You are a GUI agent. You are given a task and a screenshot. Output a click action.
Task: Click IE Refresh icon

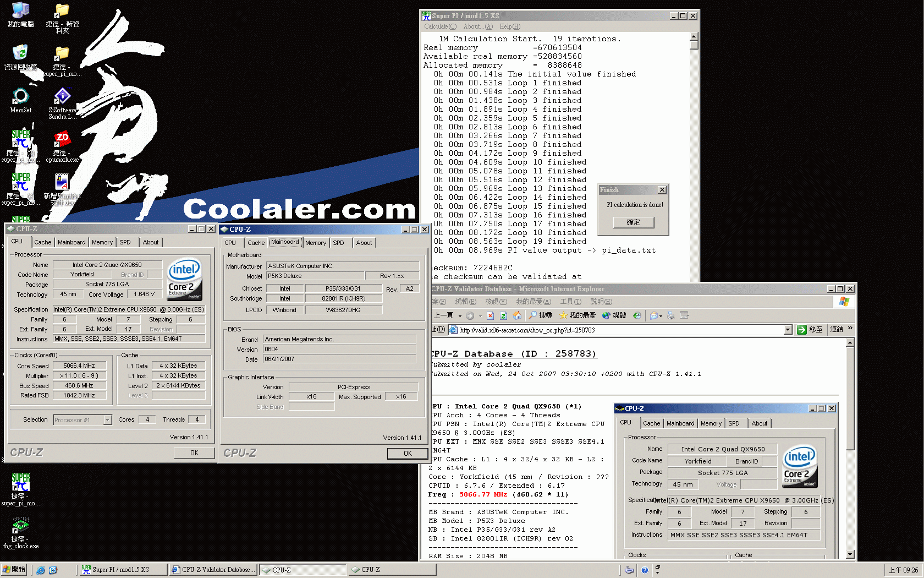pos(503,315)
